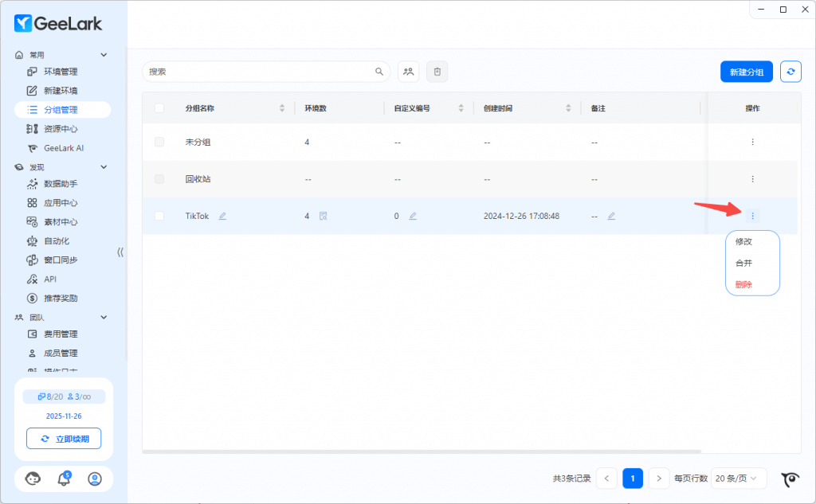Click the trash delete icon in toolbar

click(x=437, y=72)
